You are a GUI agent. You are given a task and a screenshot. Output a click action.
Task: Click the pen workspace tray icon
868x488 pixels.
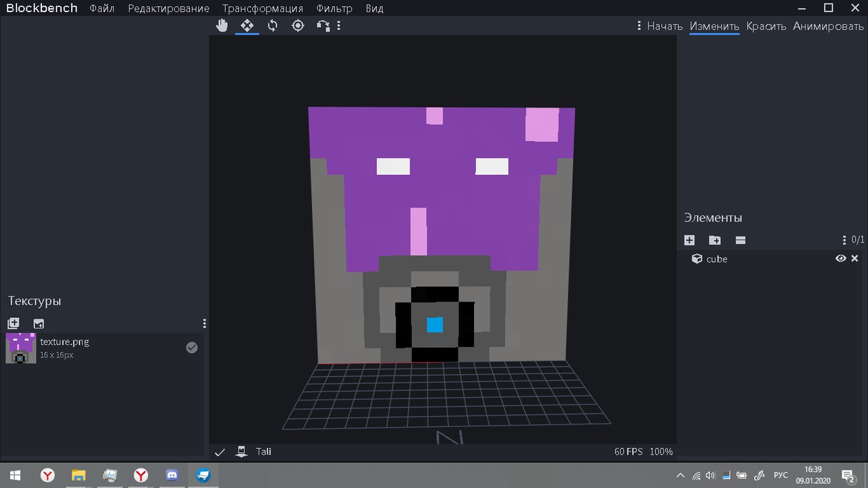coord(760,476)
